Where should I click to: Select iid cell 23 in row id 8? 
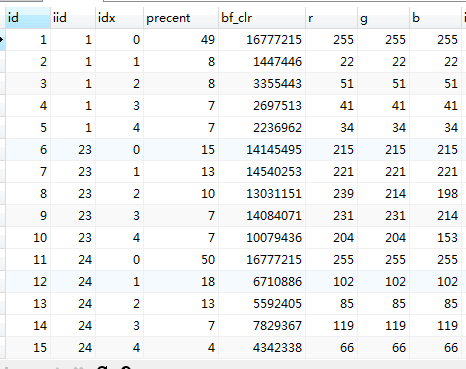(x=73, y=194)
